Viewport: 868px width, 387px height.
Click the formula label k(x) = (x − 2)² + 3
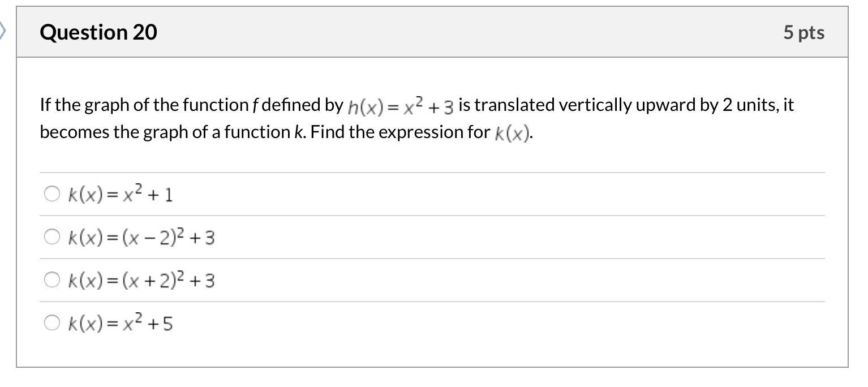141,238
